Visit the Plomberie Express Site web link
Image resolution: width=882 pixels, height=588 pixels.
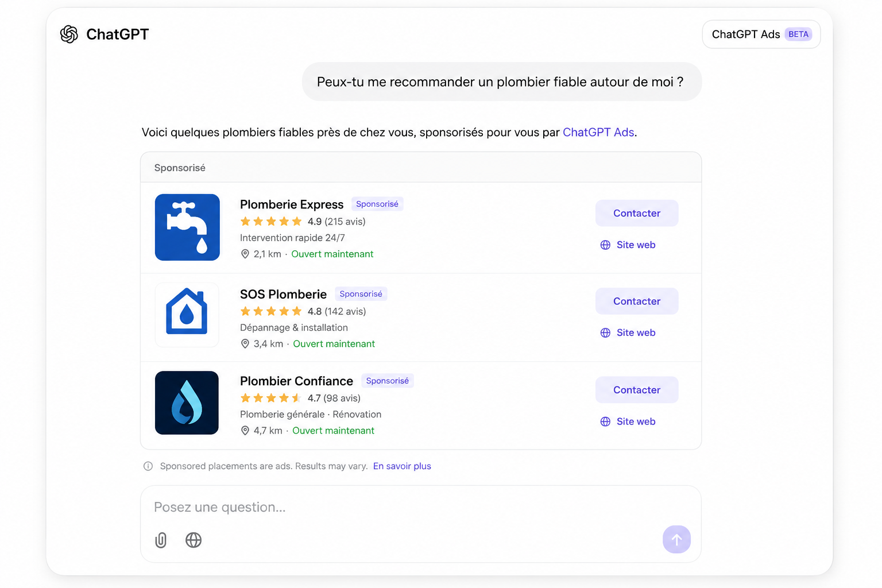pos(628,245)
